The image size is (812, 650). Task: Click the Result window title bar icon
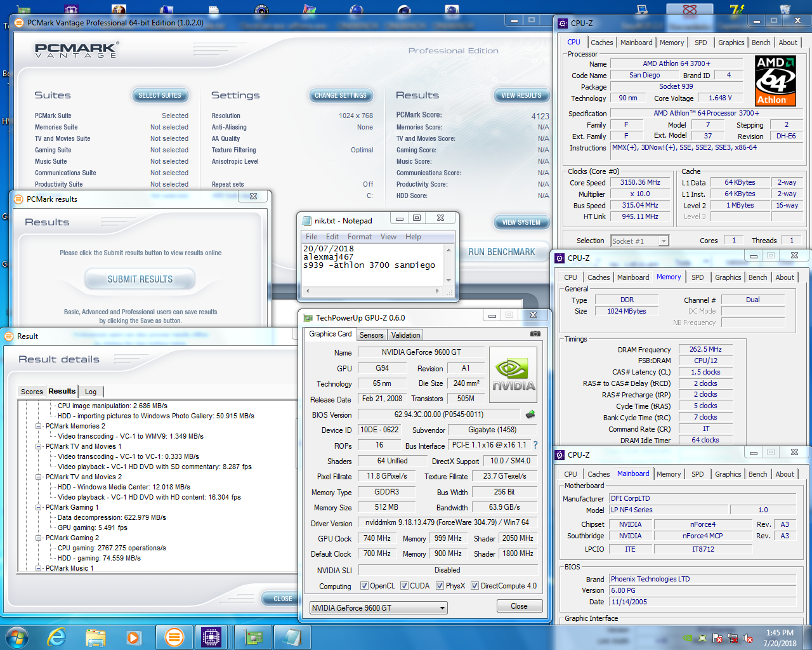[9, 336]
